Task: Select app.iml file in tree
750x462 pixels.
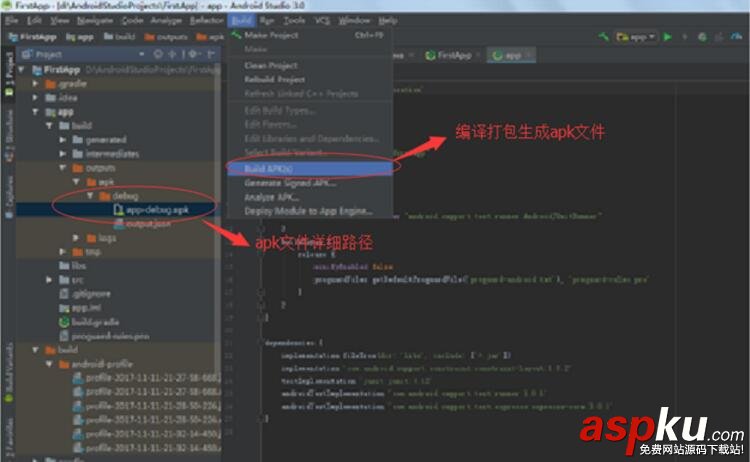Action: click(x=79, y=308)
